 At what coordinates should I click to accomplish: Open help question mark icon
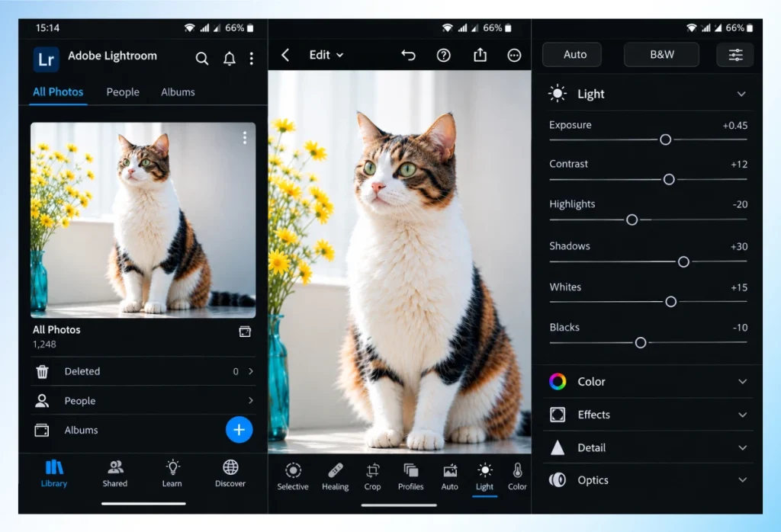[x=443, y=55]
